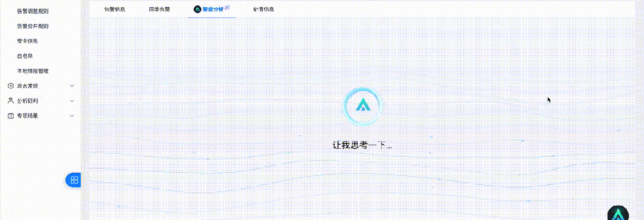Switch to the 处置信息 tab

click(x=263, y=9)
